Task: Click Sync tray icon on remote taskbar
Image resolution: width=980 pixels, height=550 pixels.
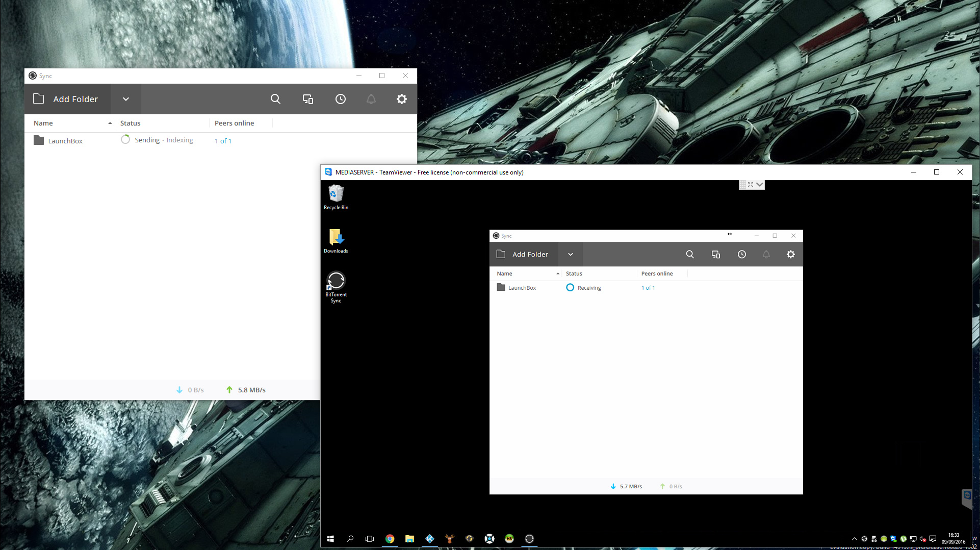Action: tap(864, 539)
